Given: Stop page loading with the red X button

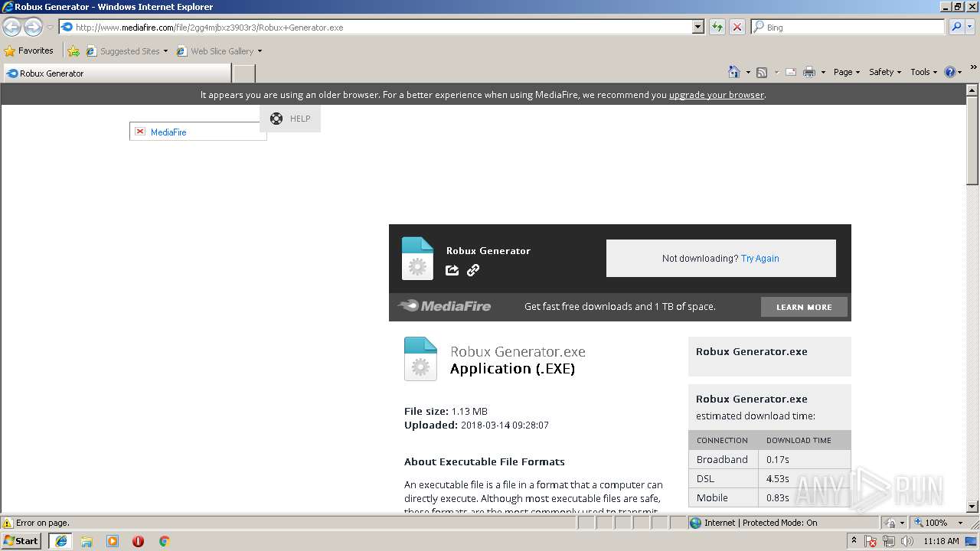Looking at the screenshot, I should click(737, 27).
